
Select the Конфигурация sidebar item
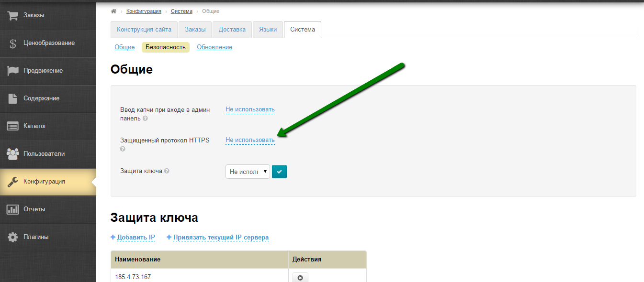coord(48,182)
